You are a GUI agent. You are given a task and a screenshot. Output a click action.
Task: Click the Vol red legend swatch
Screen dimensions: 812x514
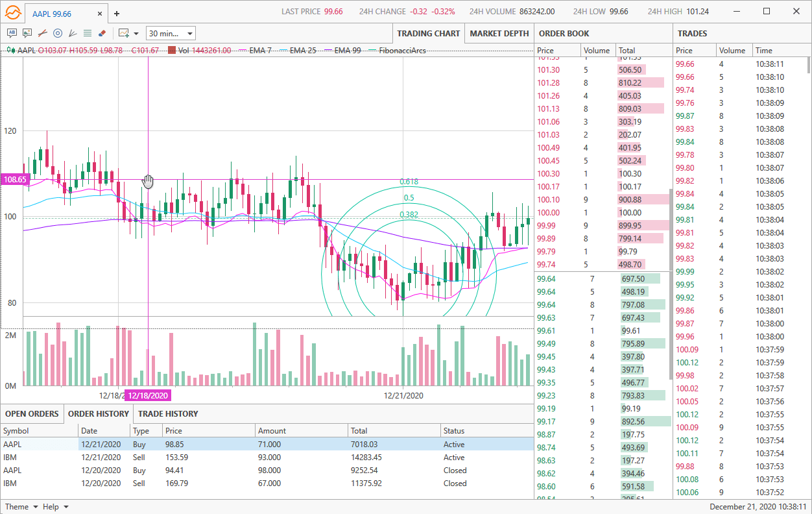172,50
